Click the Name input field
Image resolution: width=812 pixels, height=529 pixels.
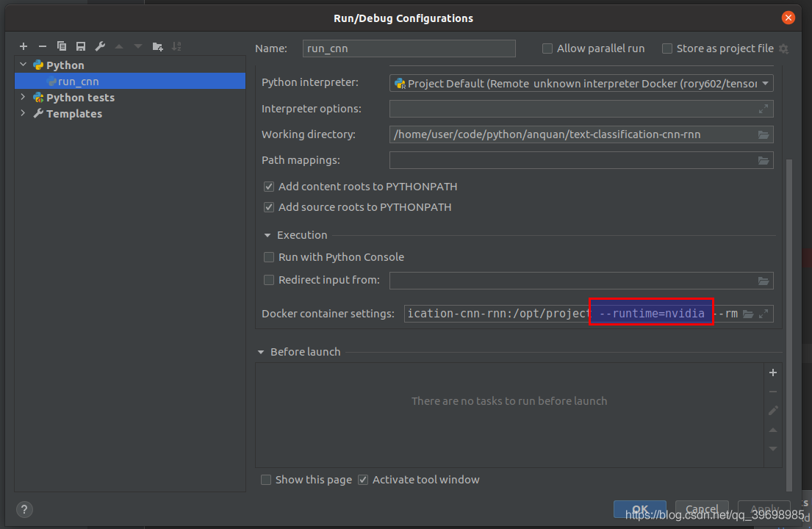coord(409,48)
